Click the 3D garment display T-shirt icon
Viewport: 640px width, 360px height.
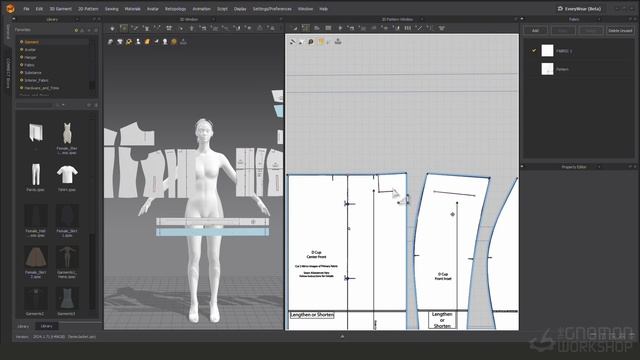(x=120, y=42)
